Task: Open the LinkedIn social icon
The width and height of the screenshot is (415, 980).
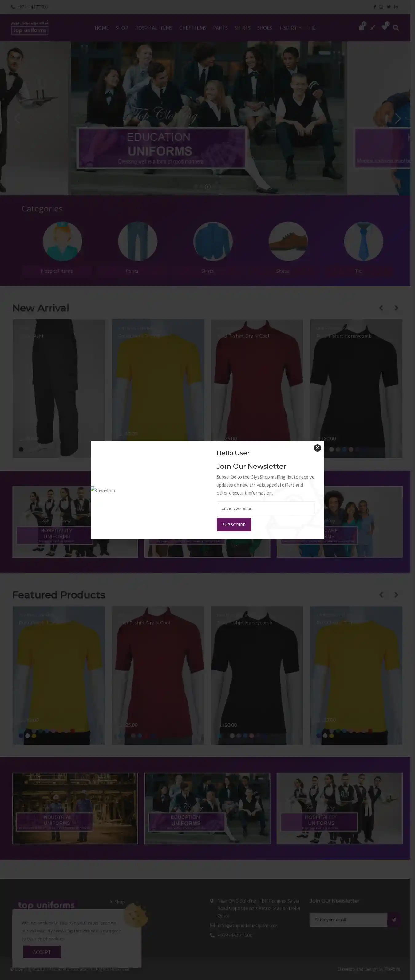Action: (x=396, y=7)
